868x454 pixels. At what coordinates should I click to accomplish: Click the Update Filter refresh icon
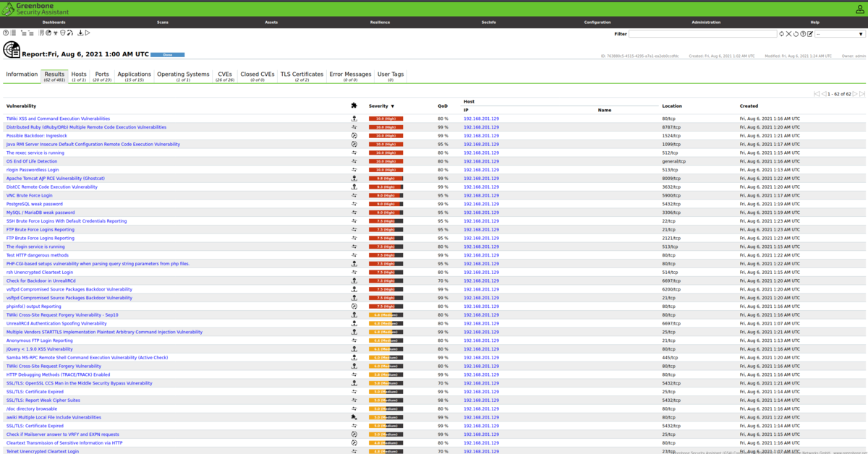coord(781,33)
